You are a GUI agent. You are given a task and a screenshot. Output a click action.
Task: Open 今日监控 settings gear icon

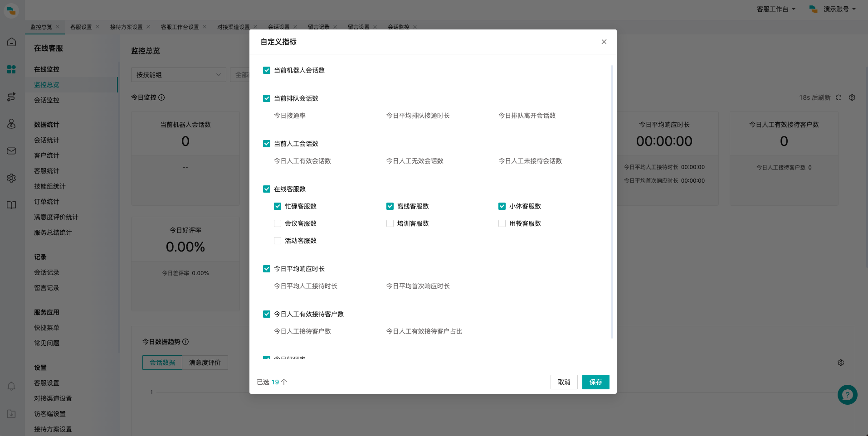click(x=852, y=97)
